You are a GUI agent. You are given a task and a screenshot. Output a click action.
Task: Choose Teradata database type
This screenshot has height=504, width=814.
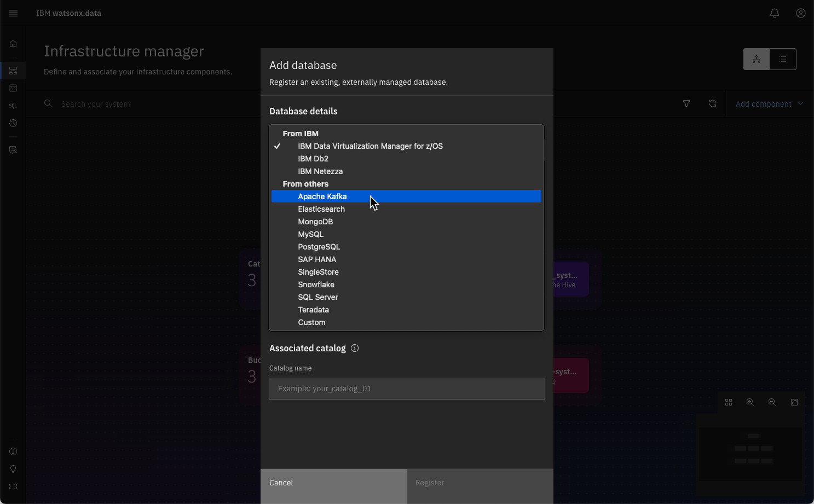click(406, 310)
